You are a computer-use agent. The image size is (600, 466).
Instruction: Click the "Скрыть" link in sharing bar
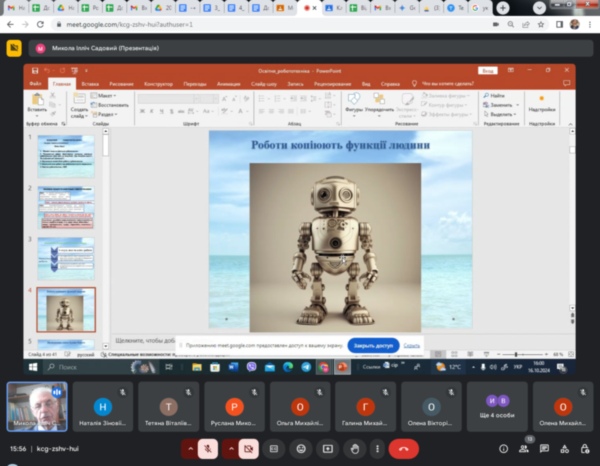click(412, 345)
